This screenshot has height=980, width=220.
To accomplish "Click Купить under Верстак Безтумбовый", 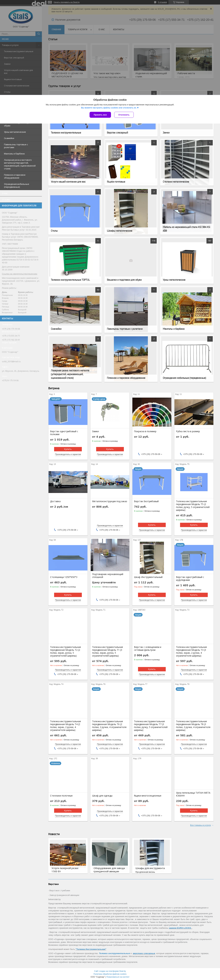I will tap(152, 525).
